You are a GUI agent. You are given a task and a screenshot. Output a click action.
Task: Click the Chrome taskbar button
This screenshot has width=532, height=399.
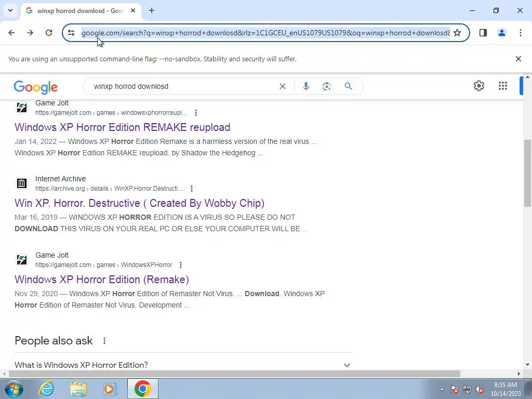[x=142, y=389]
